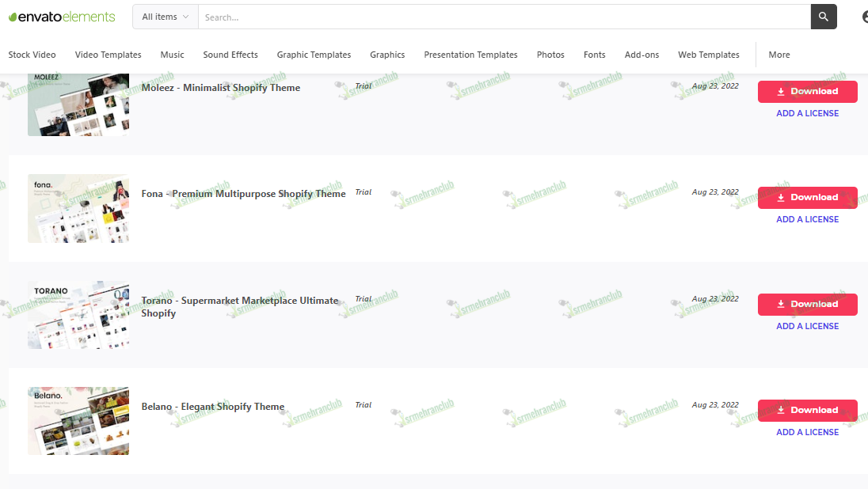Click the Trial label in Moleez row
The height and width of the screenshot is (489, 868).
[364, 85]
